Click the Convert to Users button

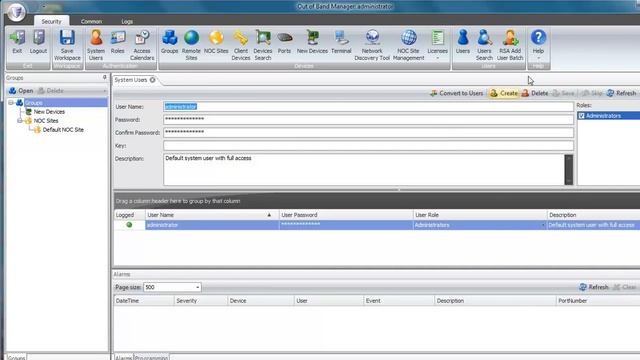456,93
